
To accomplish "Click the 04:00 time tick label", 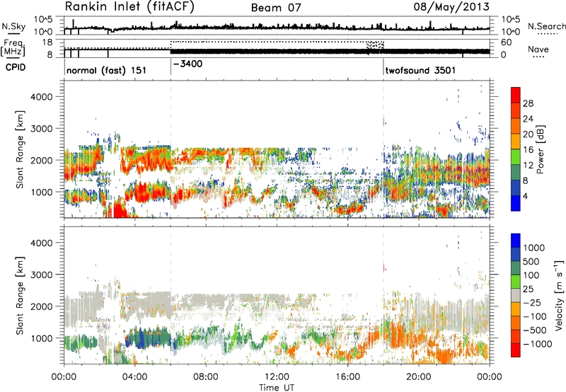I will pyautogui.click(x=135, y=377).
